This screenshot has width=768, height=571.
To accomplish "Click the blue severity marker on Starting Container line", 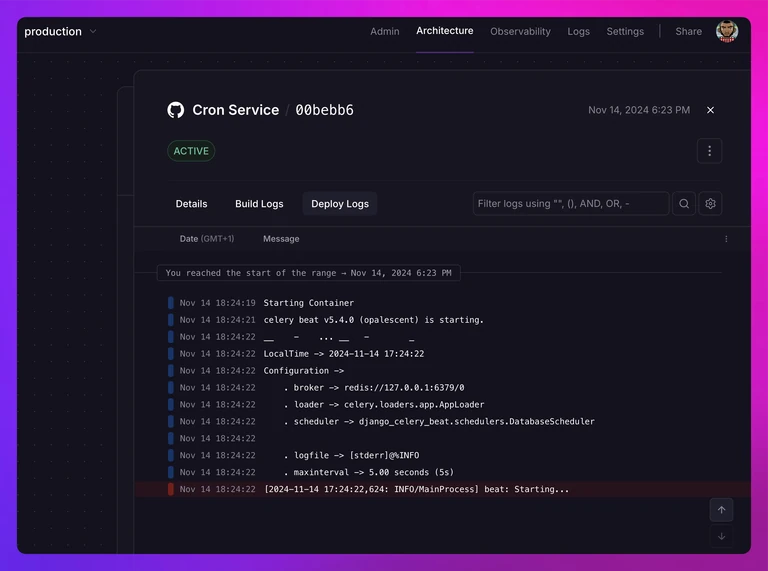I will (x=170, y=303).
